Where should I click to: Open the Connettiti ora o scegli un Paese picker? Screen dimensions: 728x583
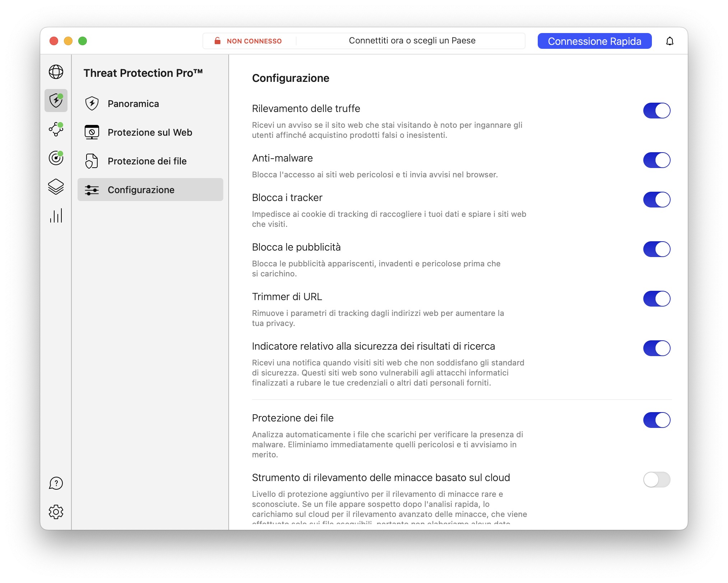[411, 41]
